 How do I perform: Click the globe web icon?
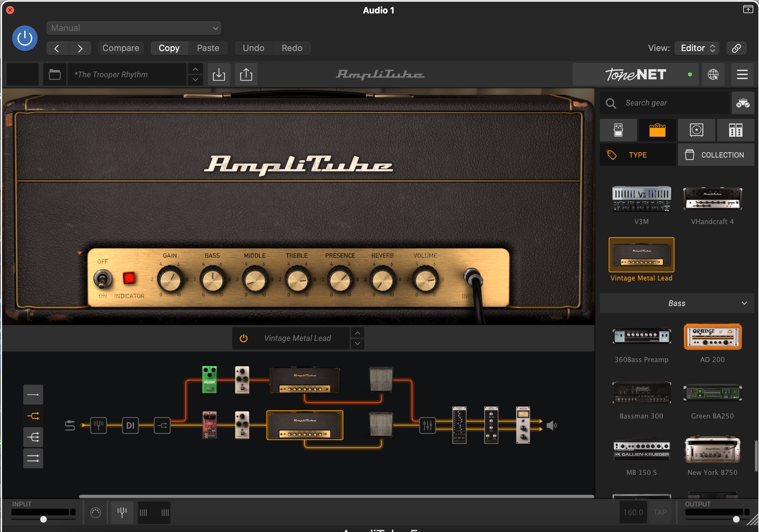point(713,74)
